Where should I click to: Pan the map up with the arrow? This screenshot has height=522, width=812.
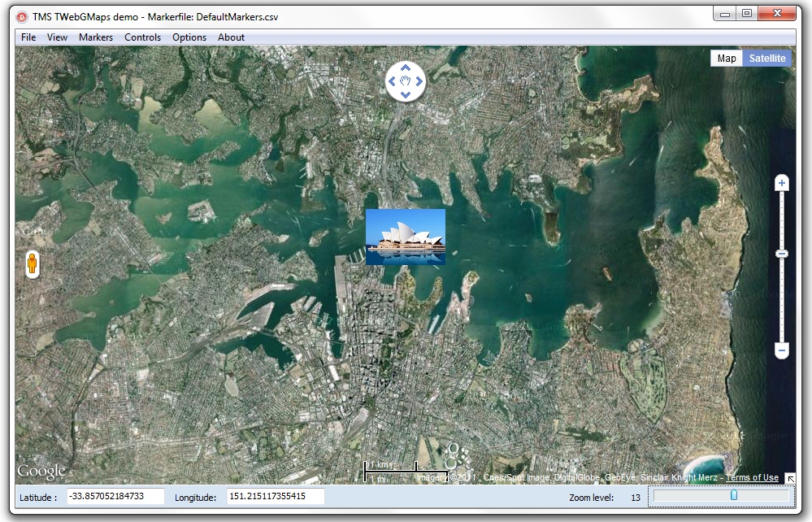pos(406,67)
